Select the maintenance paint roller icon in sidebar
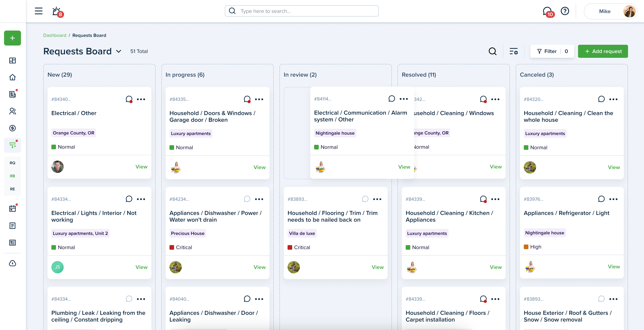Screen dimensions: 644x330 [13, 145]
